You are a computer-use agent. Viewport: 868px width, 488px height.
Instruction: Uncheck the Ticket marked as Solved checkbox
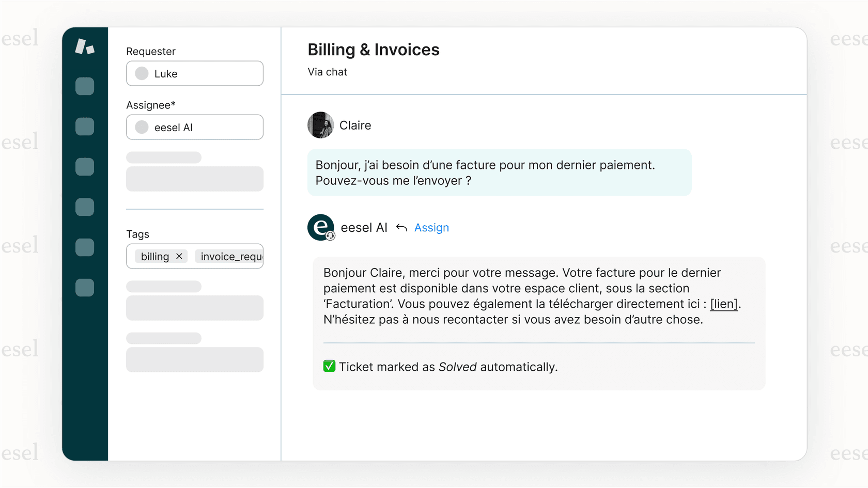click(329, 366)
